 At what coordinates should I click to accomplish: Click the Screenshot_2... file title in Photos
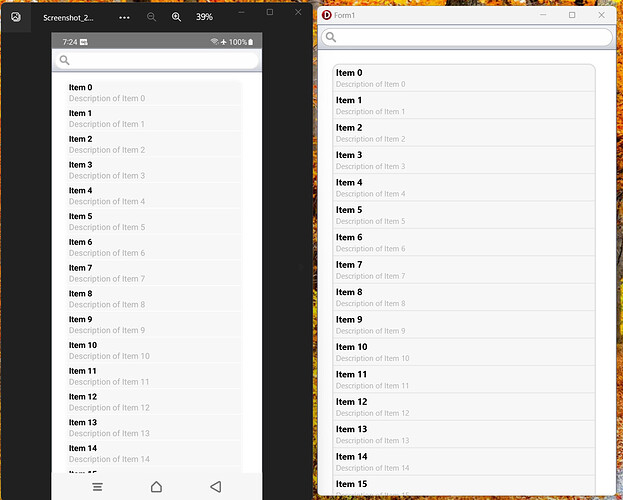68,18
